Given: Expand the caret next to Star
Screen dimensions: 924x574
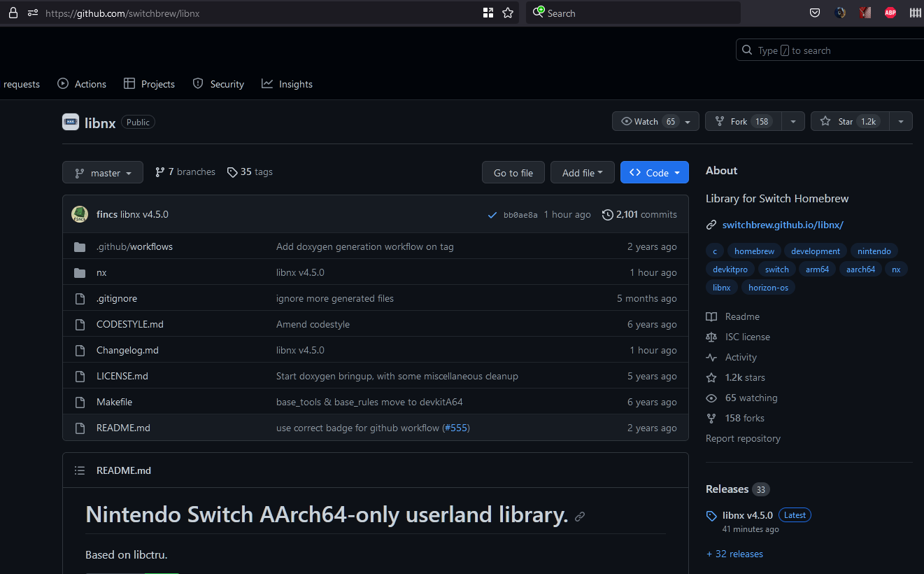Looking at the screenshot, I should click(901, 121).
